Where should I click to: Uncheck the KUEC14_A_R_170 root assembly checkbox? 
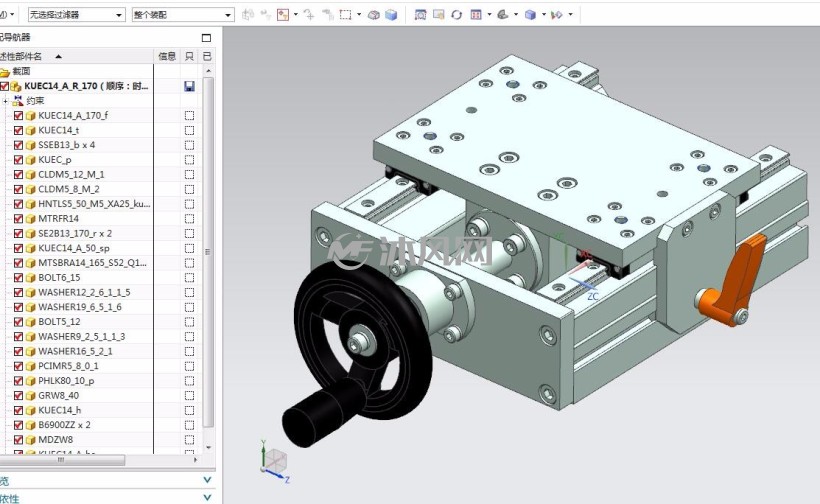point(4,86)
